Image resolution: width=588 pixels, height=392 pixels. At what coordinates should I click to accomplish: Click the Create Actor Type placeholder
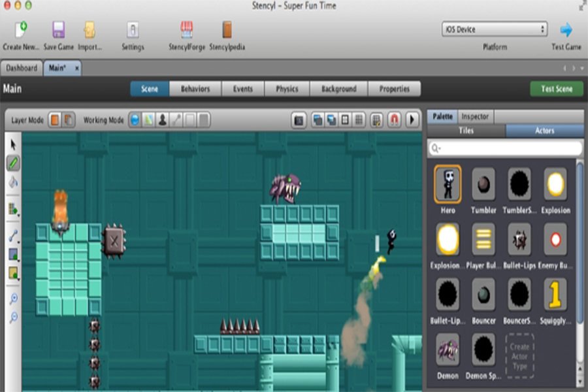tap(519, 356)
